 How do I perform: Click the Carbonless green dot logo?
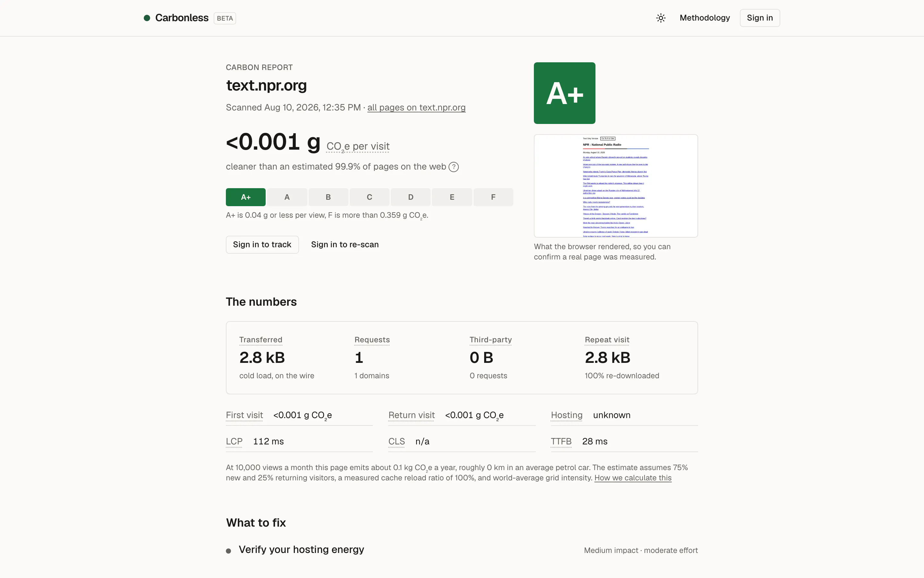coord(147,18)
